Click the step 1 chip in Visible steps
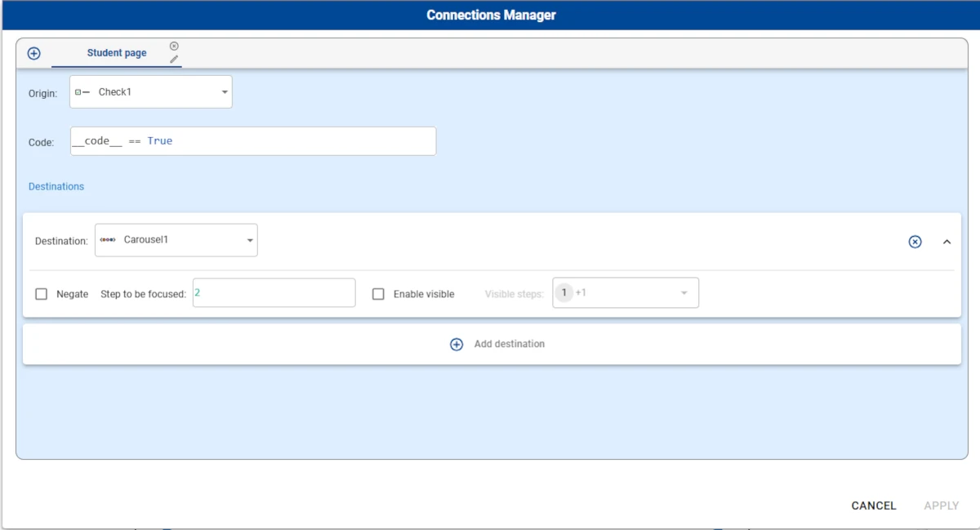 [563, 292]
